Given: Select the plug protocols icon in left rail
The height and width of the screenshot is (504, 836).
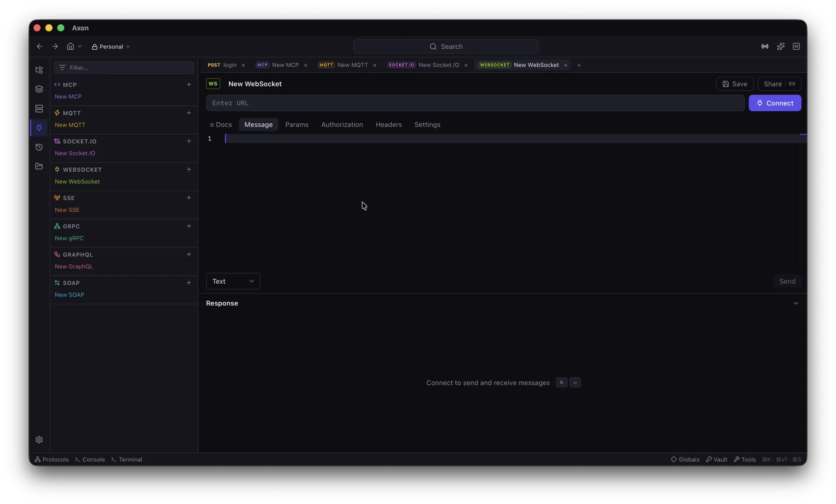Looking at the screenshot, I should [39, 127].
